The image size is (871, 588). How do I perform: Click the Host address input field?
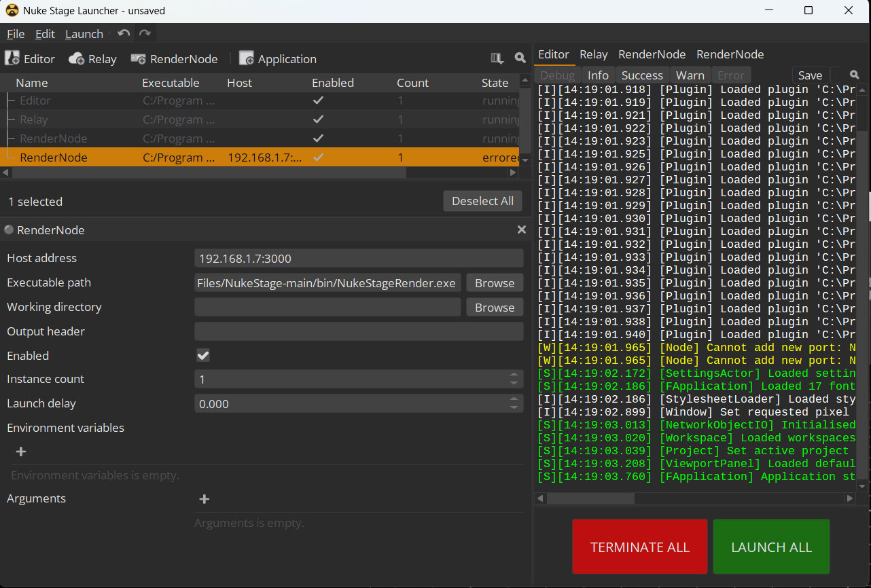pos(358,258)
